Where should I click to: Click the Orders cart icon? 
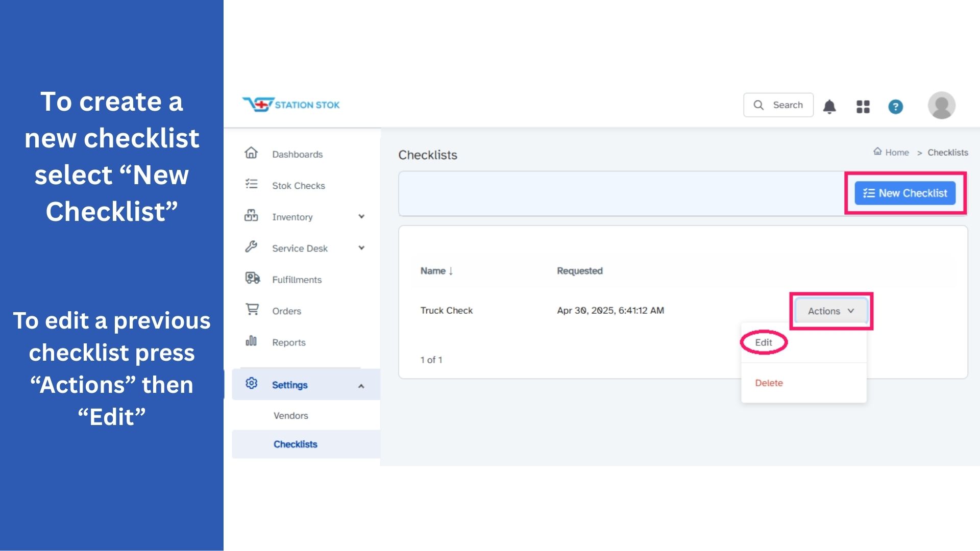(252, 310)
